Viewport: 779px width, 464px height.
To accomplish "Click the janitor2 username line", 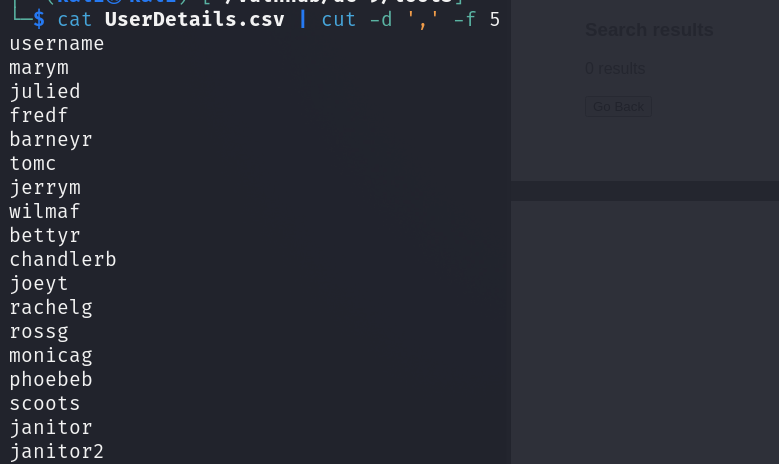I will click(57, 452).
